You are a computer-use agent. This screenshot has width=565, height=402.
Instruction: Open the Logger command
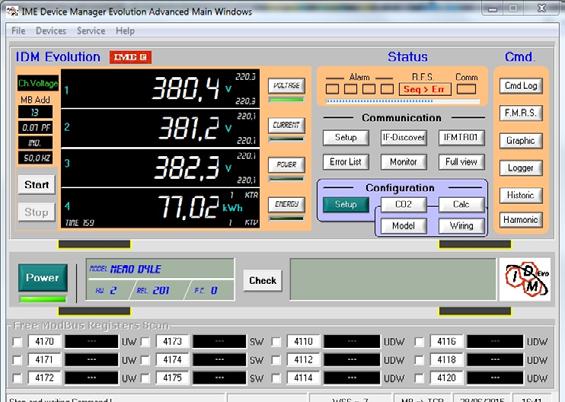pos(521,168)
